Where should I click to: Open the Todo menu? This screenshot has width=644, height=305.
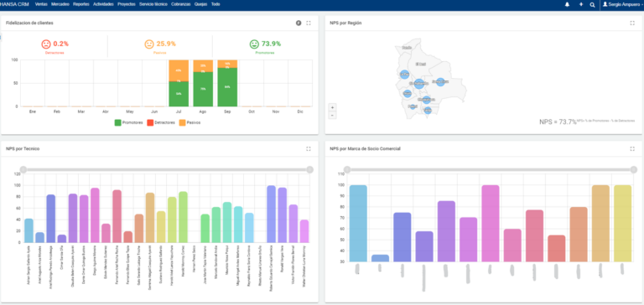(216, 4)
